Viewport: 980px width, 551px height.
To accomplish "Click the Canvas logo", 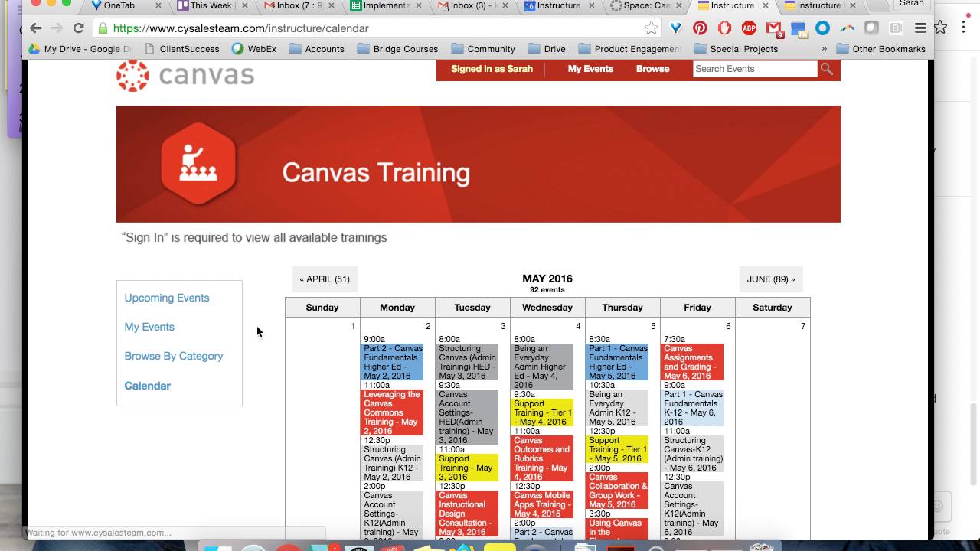I will click(185, 75).
